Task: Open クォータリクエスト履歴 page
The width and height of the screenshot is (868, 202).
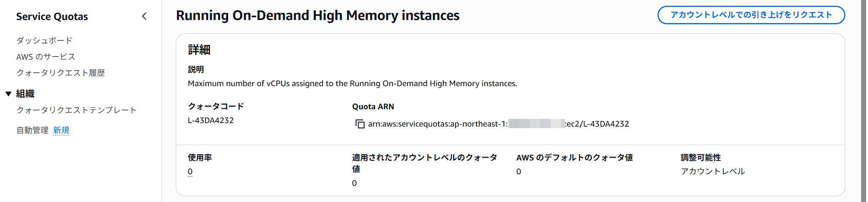Action: point(60,73)
